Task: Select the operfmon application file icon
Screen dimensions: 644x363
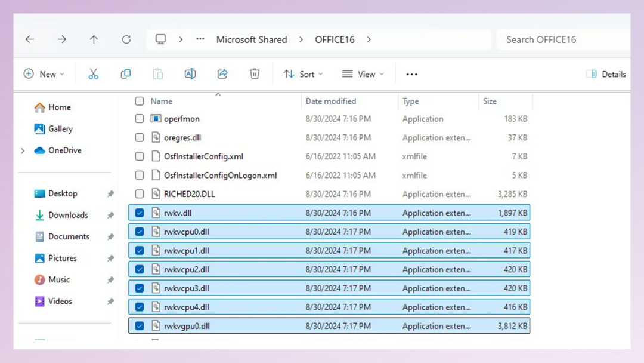Action: coord(156,119)
